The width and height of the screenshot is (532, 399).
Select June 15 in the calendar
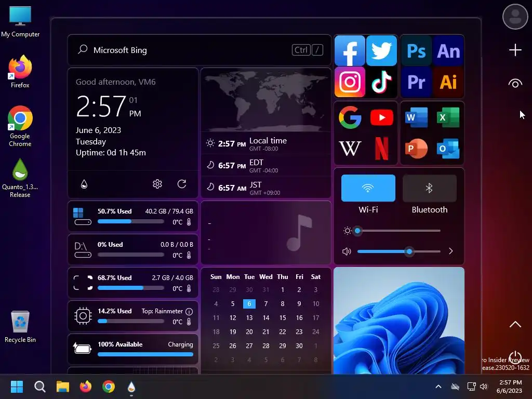pyautogui.click(x=282, y=317)
